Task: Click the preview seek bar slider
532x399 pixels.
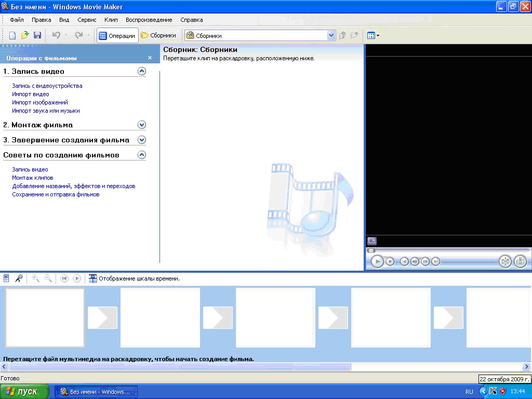Action: point(371,251)
